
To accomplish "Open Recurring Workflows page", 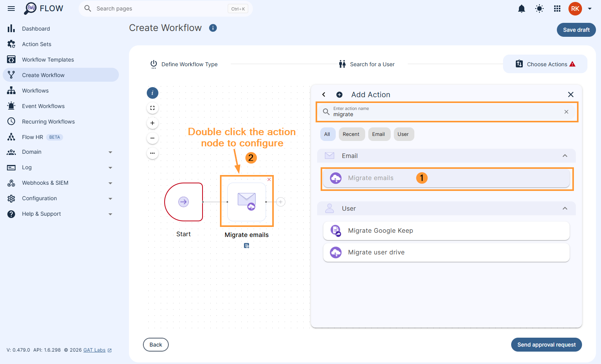I will click(61, 122).
